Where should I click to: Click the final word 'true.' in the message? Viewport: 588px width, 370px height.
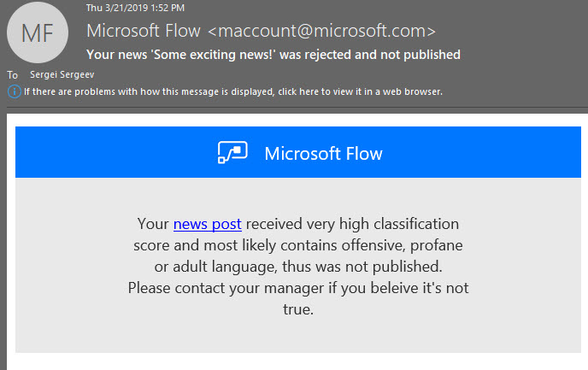pos(298,308)
